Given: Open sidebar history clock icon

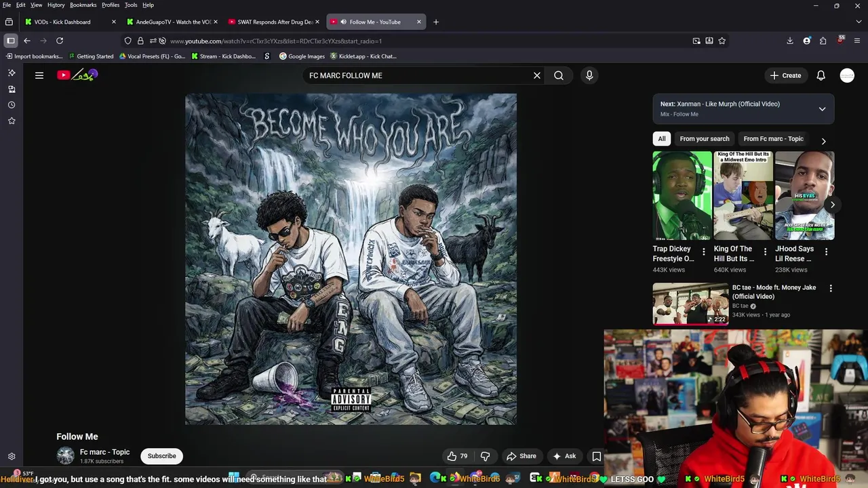Looking at the screenshot, I should (12, 105).
